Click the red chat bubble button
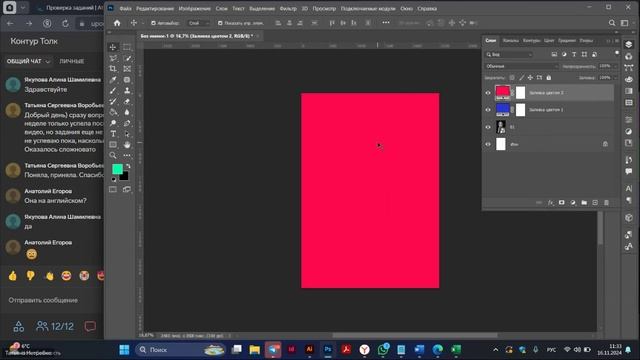Viewport: 640px width, 360px height. pyautogui.click(x=90, y=326)
